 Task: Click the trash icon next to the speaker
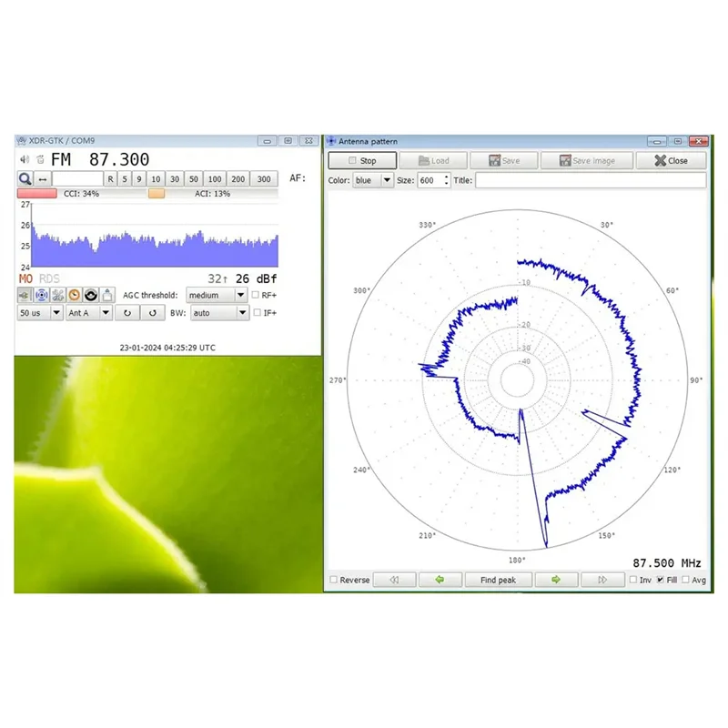tap(39, 157)
